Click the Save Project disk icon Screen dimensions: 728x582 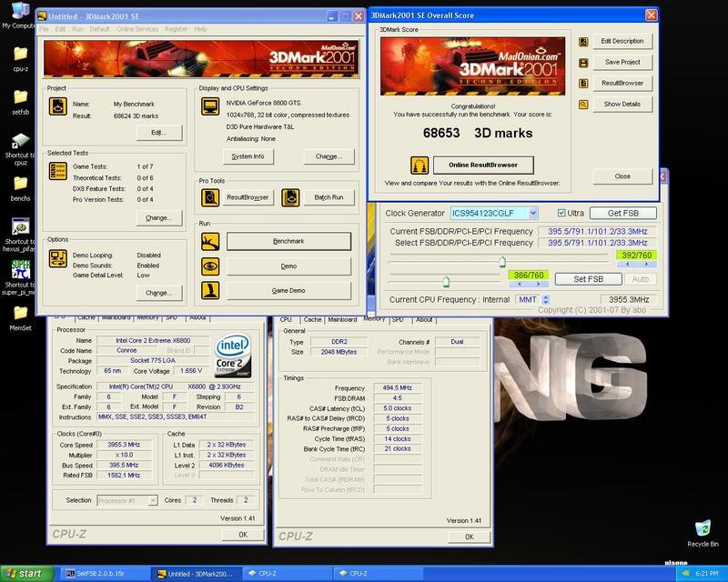pyautogui.click(x=583, y=63)
